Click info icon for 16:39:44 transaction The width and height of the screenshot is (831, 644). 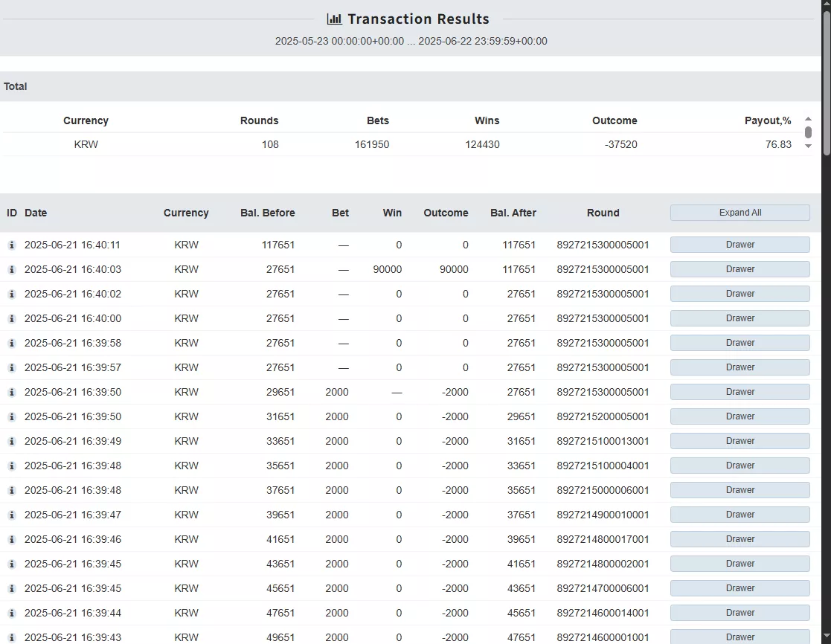coord(12,614)
